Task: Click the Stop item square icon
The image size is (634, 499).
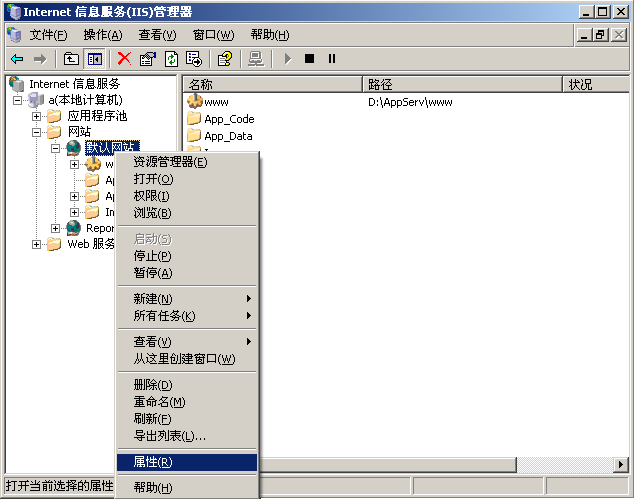Action: pos(309,59)
